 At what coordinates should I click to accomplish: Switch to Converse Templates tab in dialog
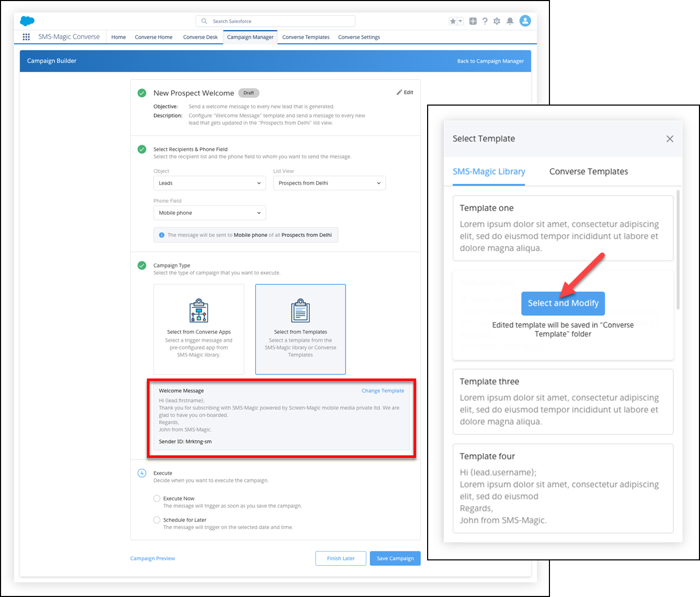[x=589, y=171]
